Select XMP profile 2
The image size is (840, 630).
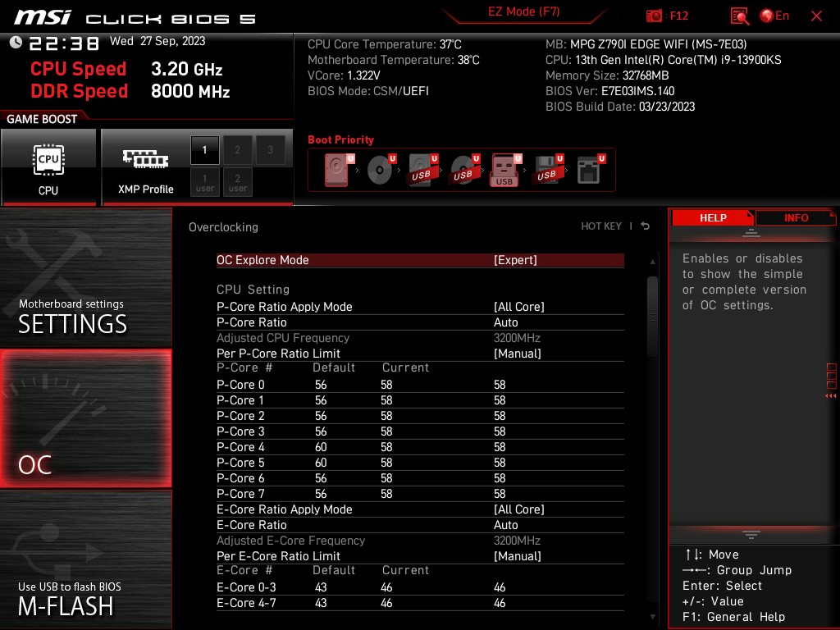tap(237, 150)
